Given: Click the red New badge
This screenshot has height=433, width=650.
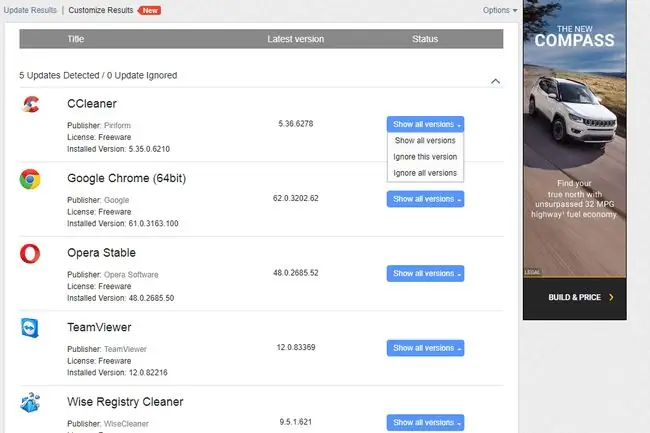Looking at the screenshot, I should (150, 10).
